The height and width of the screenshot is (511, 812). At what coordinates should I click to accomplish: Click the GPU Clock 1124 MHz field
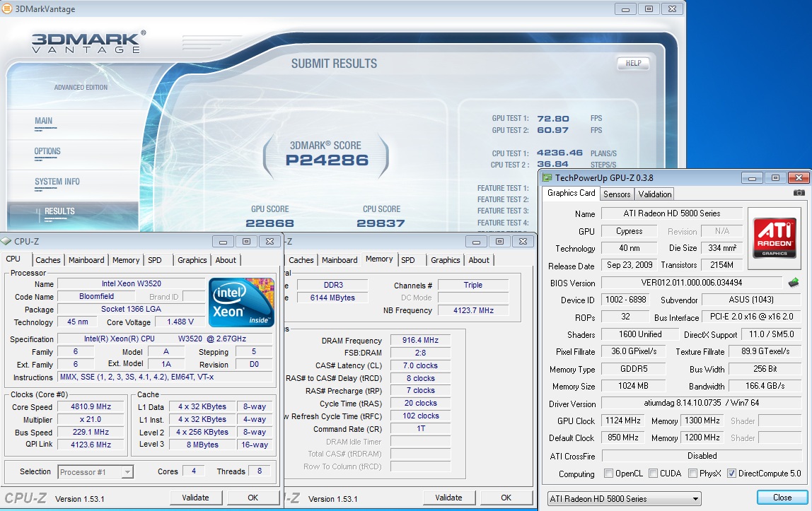pyautogui.click(x=623, y=421)
